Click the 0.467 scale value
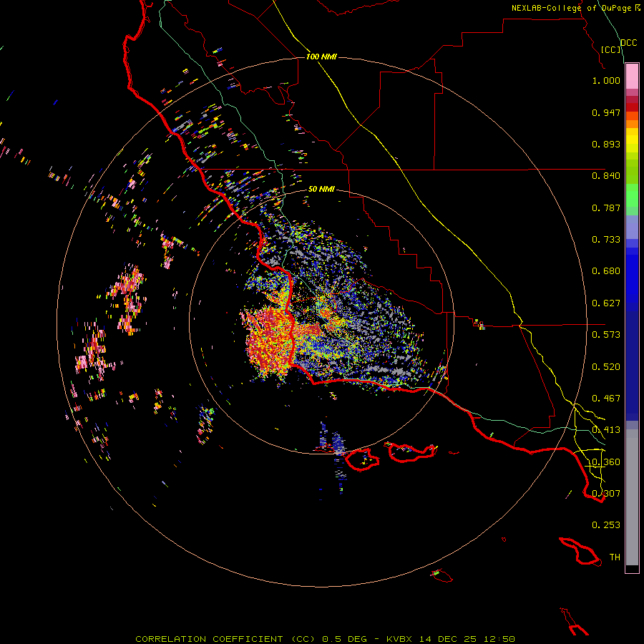The image size is (644, 644). [x=606, y=399]
